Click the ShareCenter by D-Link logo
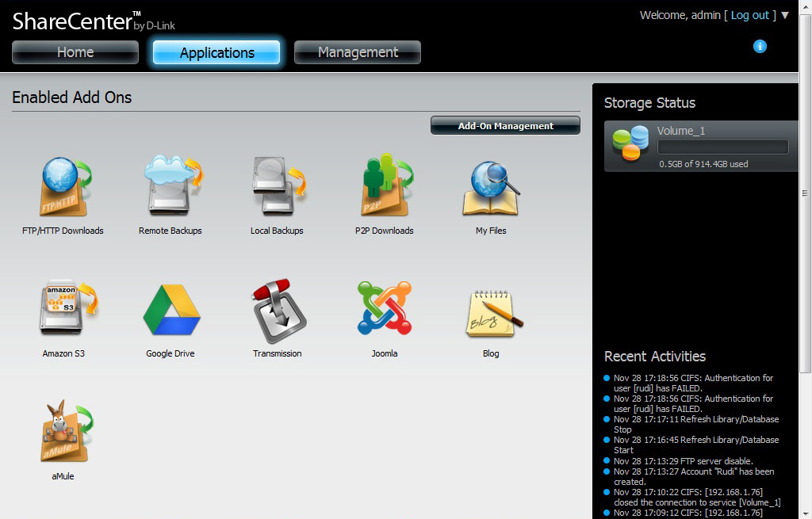 coord(94,21)
